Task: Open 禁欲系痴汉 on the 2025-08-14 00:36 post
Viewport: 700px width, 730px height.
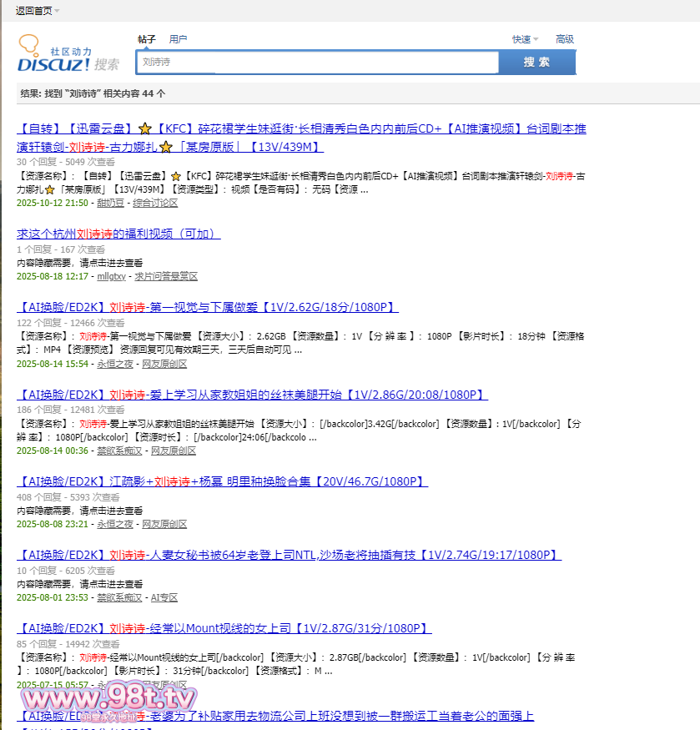Action: click(x=119, y=451)
